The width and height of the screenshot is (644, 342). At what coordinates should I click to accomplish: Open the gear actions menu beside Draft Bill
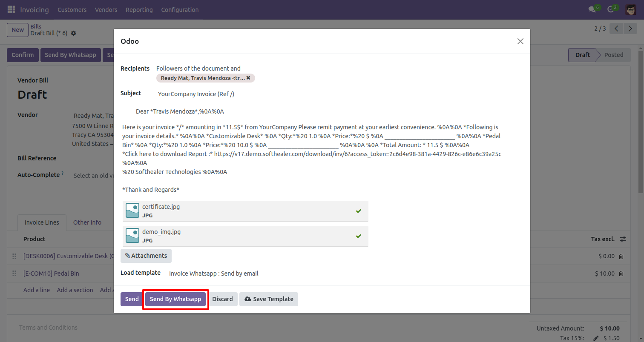73,33
